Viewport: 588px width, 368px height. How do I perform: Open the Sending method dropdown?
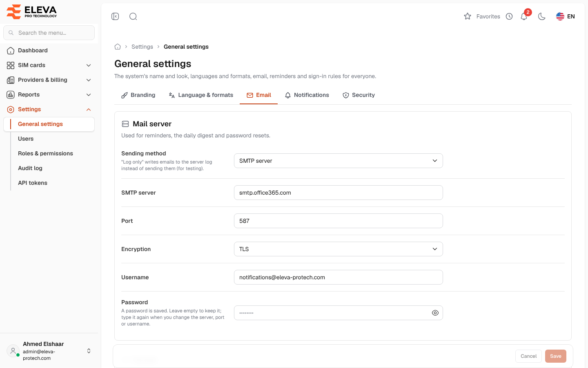coord(338,161)
